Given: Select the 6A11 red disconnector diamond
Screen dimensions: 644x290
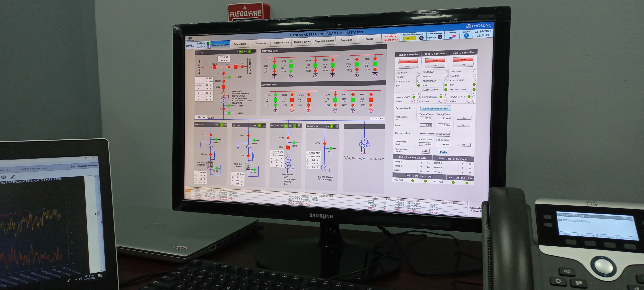Looking at the screenshot, I should 211,135.
